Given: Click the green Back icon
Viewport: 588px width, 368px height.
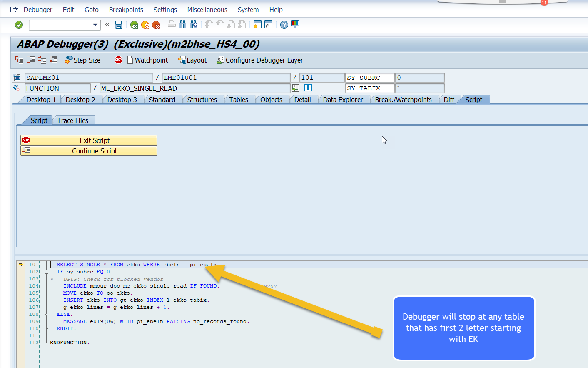Looking at the screenshot, I should (134, 25).
